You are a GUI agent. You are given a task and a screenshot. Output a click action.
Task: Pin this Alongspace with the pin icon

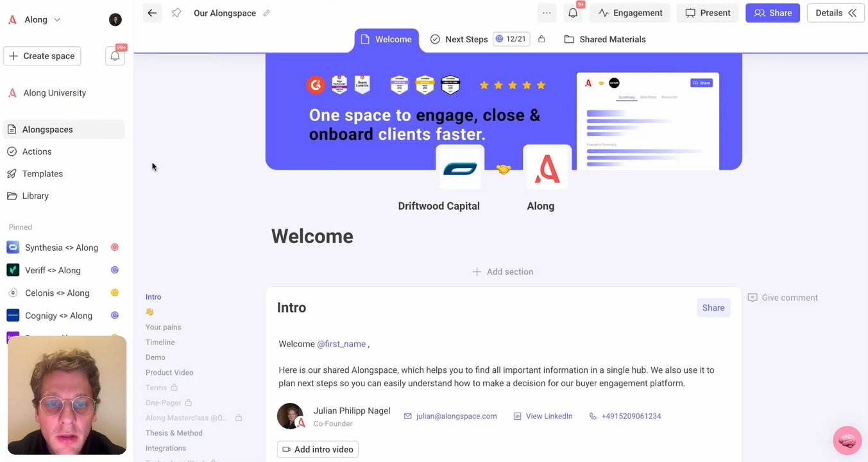tap(176, 13)
